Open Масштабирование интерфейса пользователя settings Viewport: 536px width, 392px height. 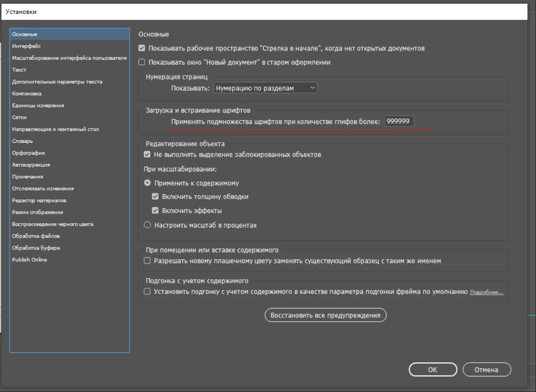tap(69, 58)
